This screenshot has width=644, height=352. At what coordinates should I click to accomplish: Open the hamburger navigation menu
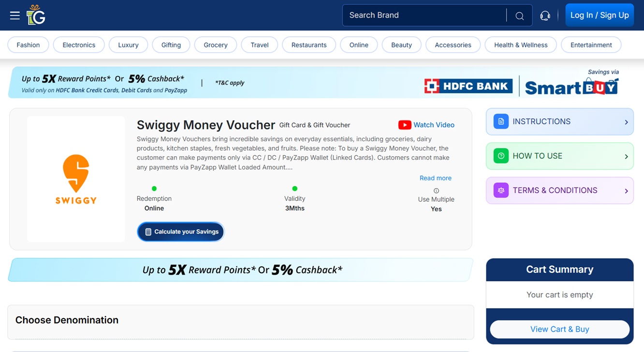(15, 15)
